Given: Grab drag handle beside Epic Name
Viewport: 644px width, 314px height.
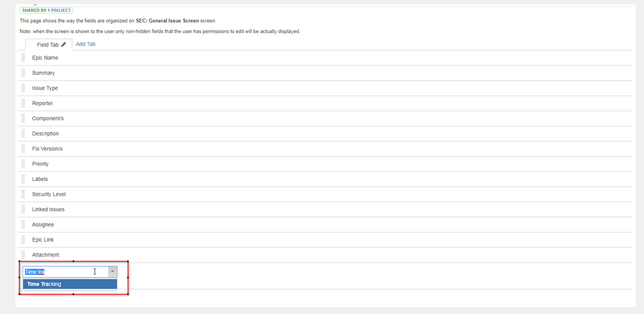Looking at the screenshot, I should 23,58.
